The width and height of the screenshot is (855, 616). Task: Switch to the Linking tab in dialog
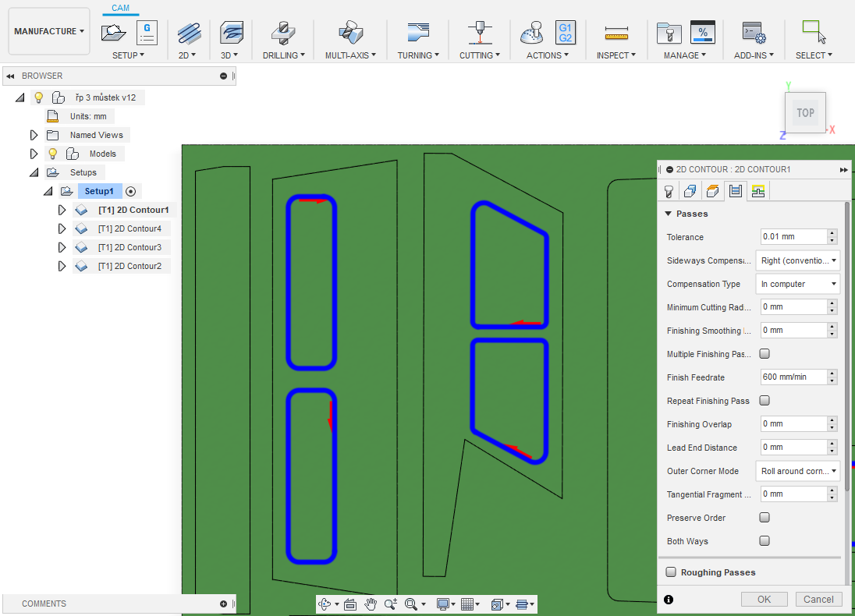pos(757,191)
